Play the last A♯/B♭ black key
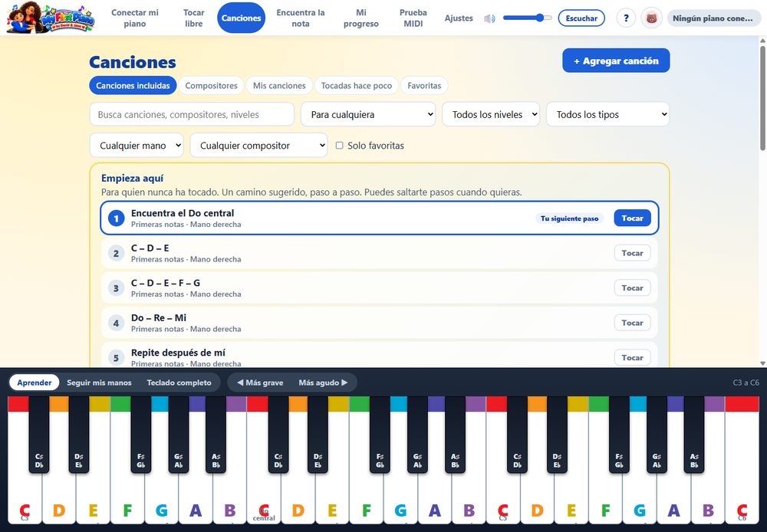The width and height of the screenshot is (767, 532). (694, 434)
